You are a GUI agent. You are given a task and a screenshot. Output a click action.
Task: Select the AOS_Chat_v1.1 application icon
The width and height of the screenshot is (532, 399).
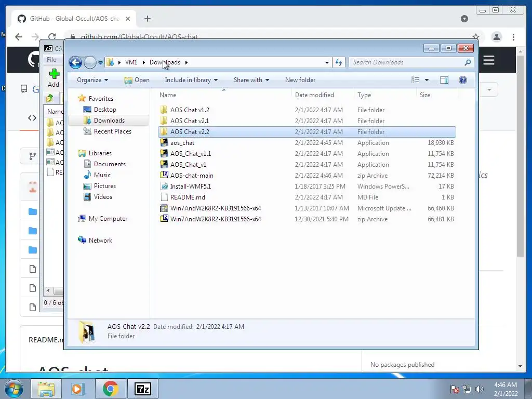click(x=164, y=153)
